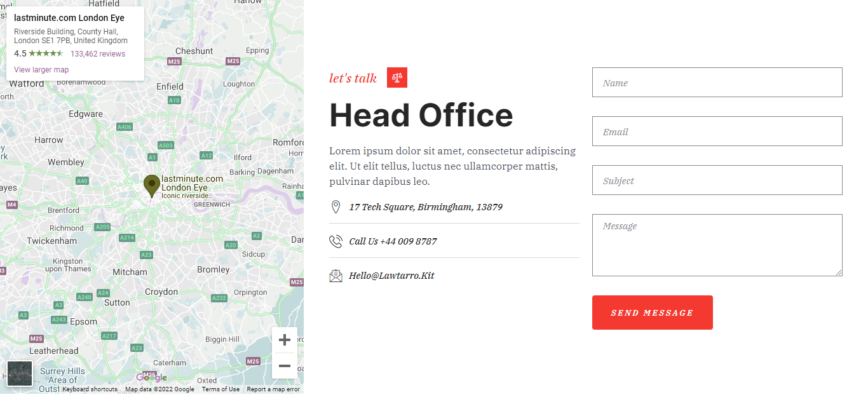Click Wembley label on the map
This screenshot has width=868, height=397.
tap(66, 162)
